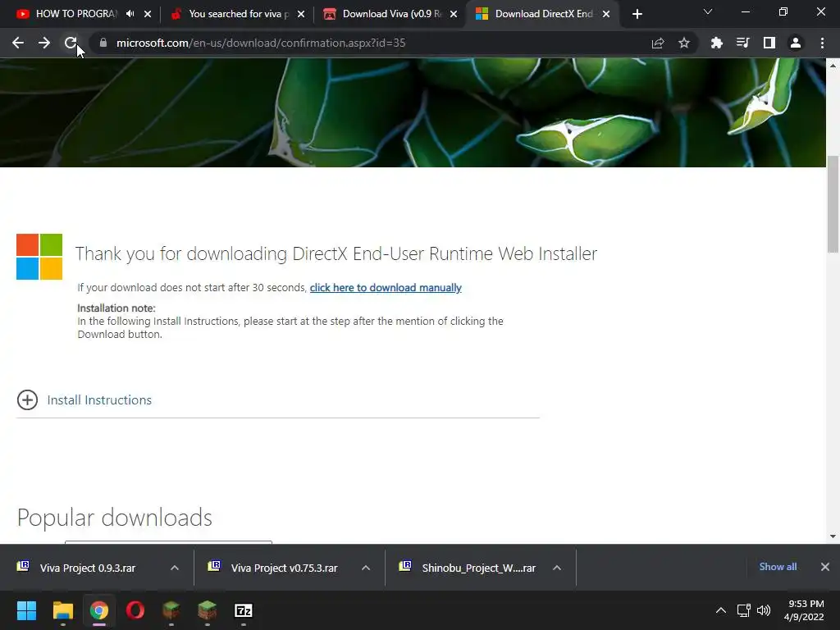This screenshot has width=840, height=630.
Task: Toggle the Chrome side panel
Action: tap(769, 43)
